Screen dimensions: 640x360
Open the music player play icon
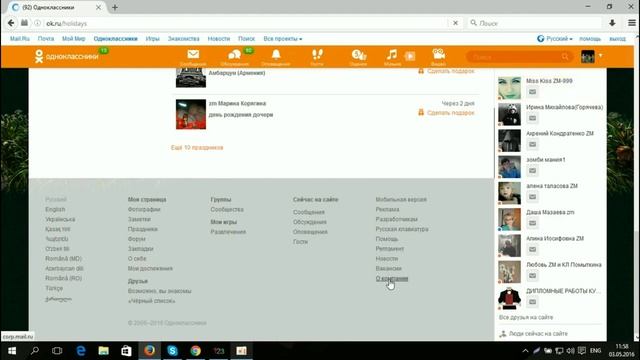click(x=410, y=56)
